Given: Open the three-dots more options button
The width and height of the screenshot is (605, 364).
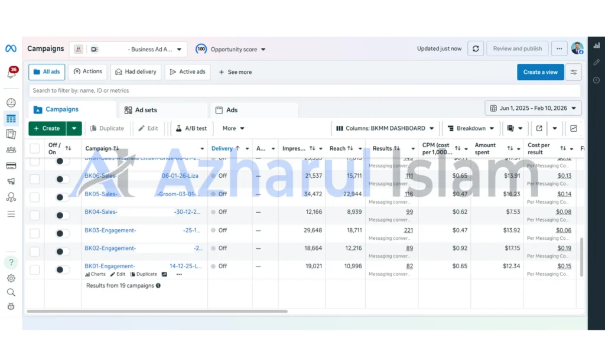Looking at the screenshot, I should coord(559,48).
